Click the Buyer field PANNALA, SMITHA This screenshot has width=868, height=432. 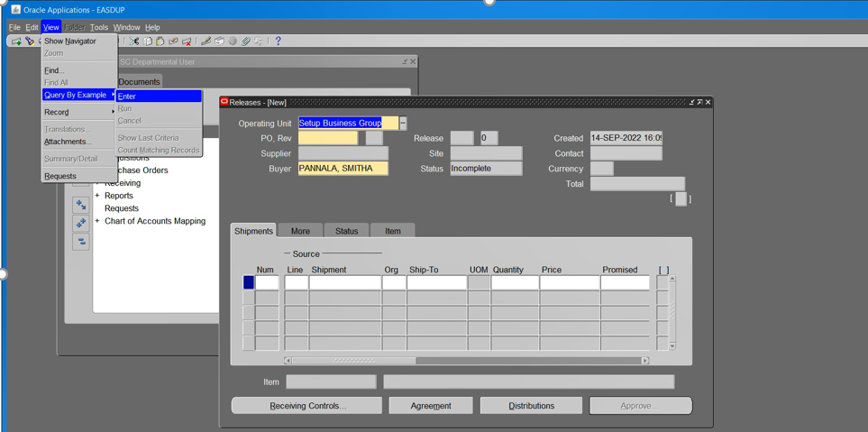pos(343,169)
